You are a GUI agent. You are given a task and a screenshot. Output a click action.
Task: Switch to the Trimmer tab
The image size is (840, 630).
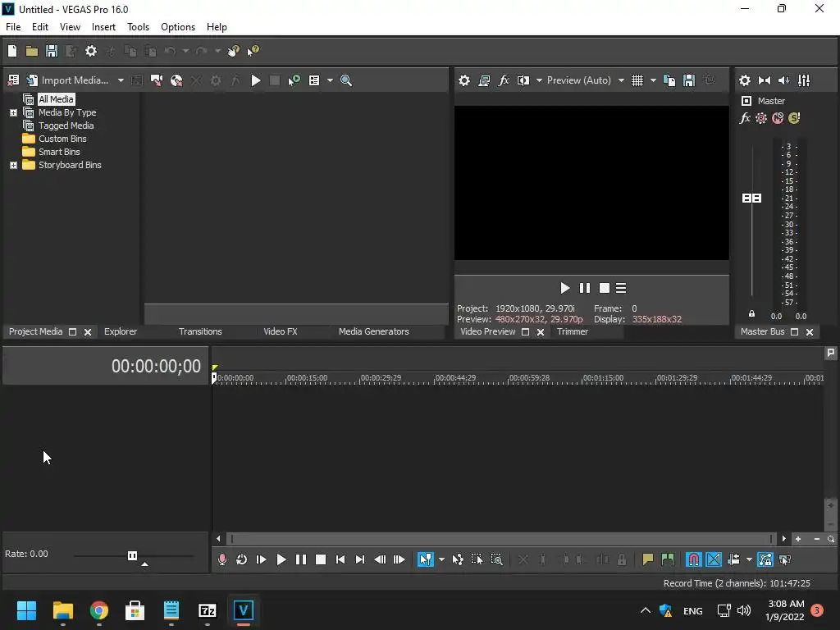[x=572, y=331]
